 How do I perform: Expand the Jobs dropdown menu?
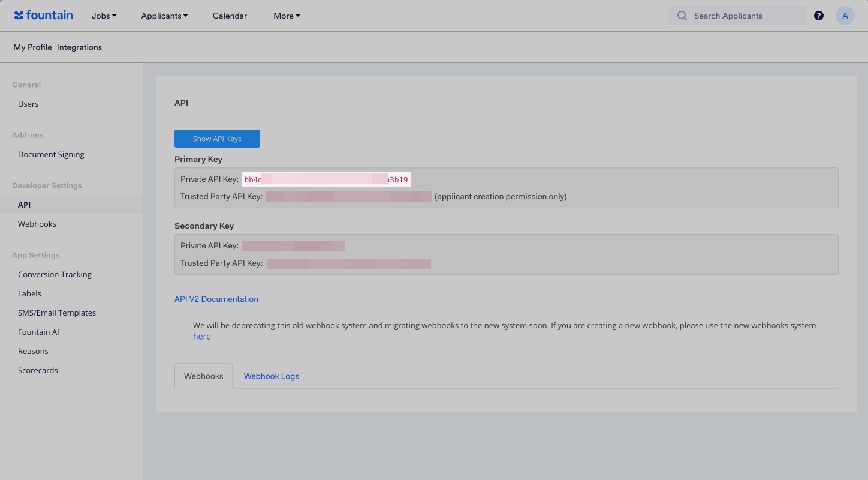click(x=104, y=16)
